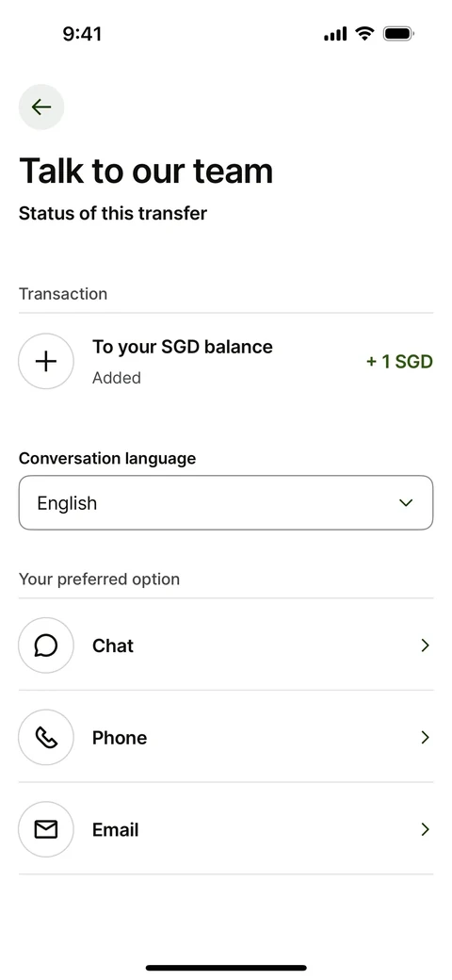This screenshot has width=452, height=980.
Task: Tap the phone handset icon
Action: pyautogui.click(x=46, y=738)
